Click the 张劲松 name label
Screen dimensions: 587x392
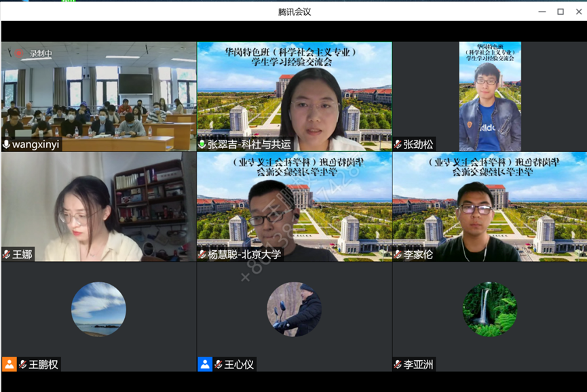pyautogui.click(x=418, y=144)
